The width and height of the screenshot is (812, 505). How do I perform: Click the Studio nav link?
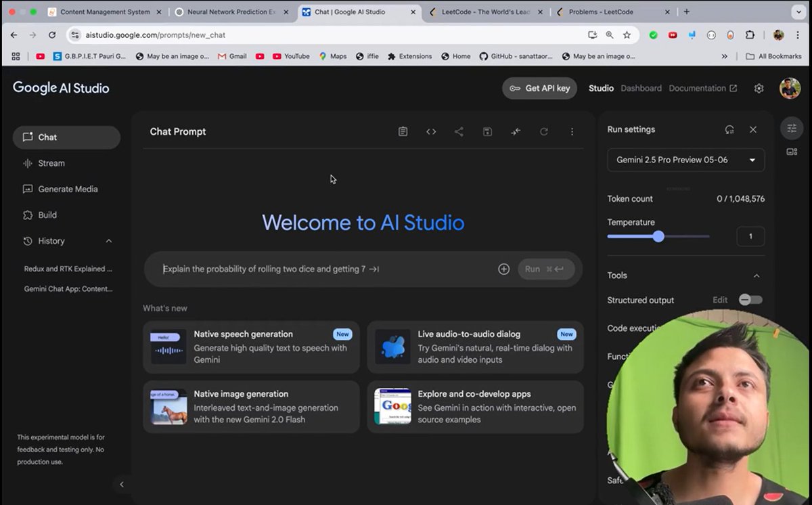(x=601, y=88)
